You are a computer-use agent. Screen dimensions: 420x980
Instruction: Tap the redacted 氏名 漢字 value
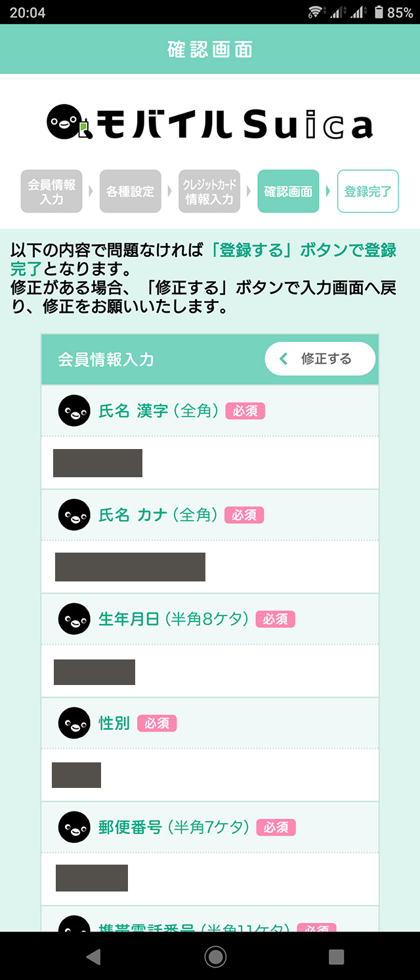point(98,463)
